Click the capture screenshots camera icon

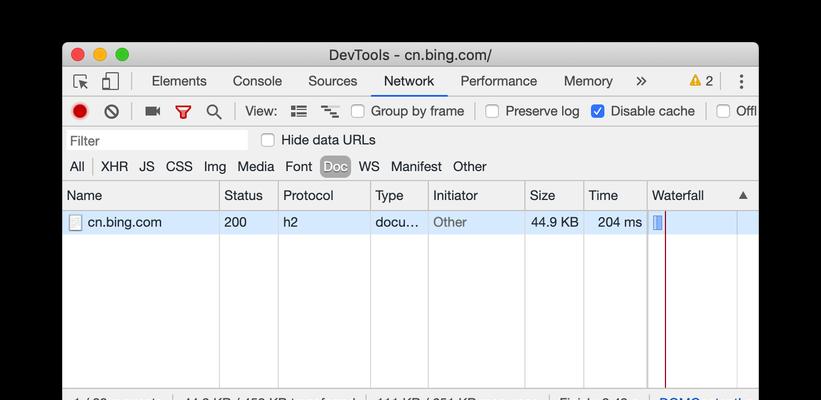pos(152,111)
